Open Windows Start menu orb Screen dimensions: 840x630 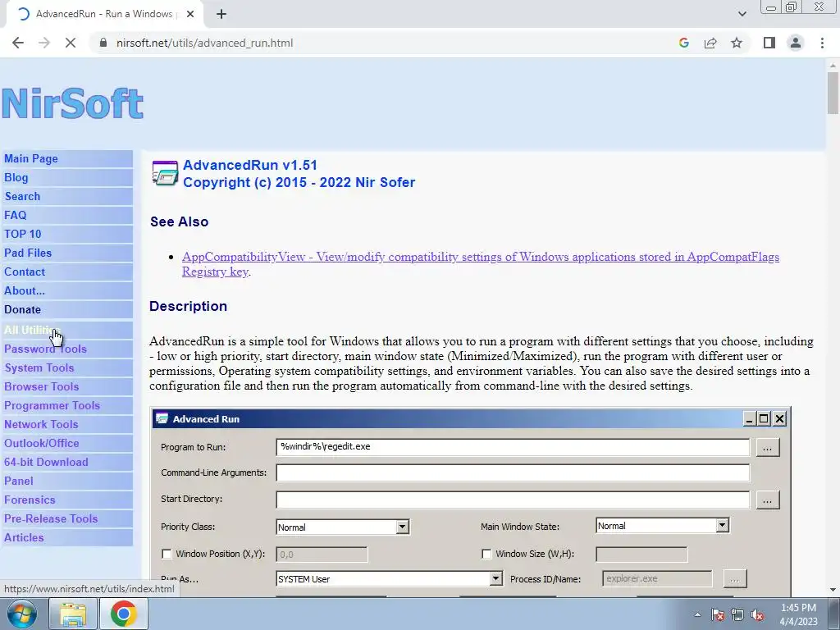21,614
